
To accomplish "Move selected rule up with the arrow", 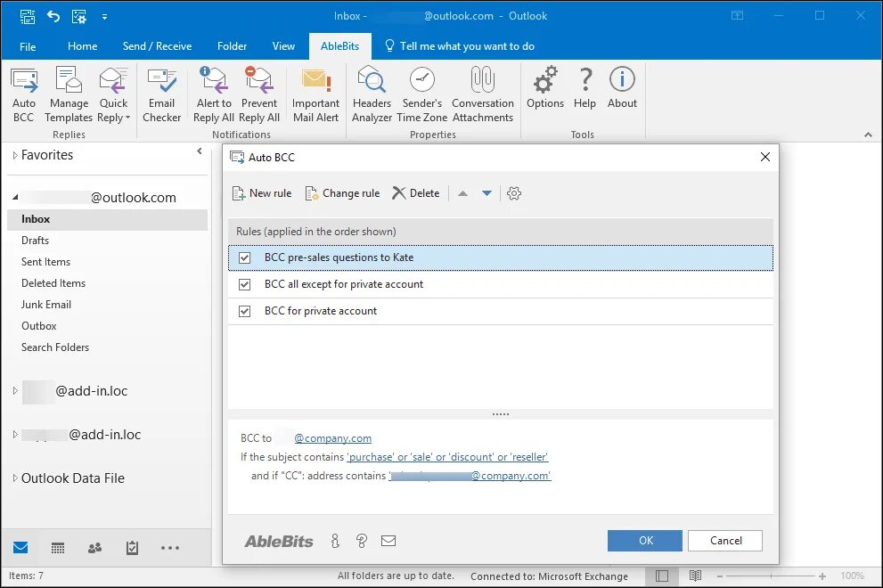I will (x=463, y=193).
